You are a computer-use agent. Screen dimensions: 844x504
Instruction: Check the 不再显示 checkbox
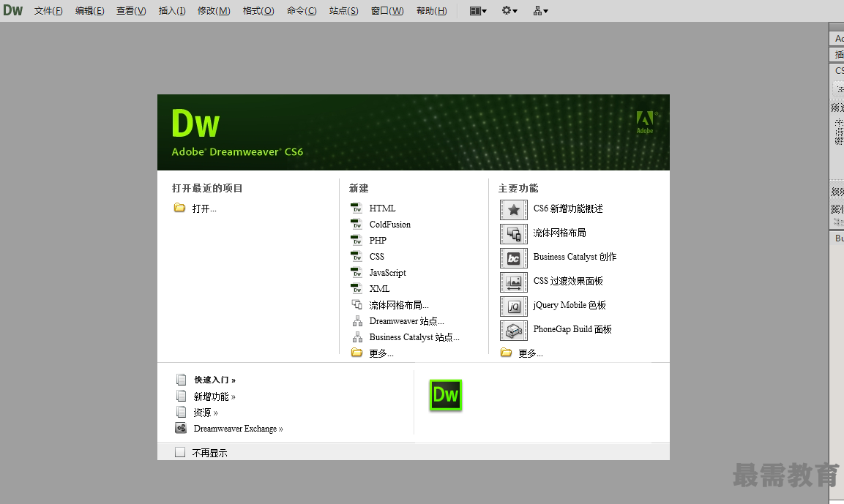pyautogui.click(x=180, y=452)
